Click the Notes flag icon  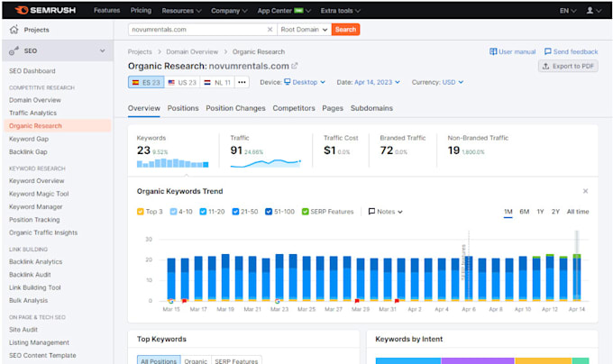coord(371,212)
